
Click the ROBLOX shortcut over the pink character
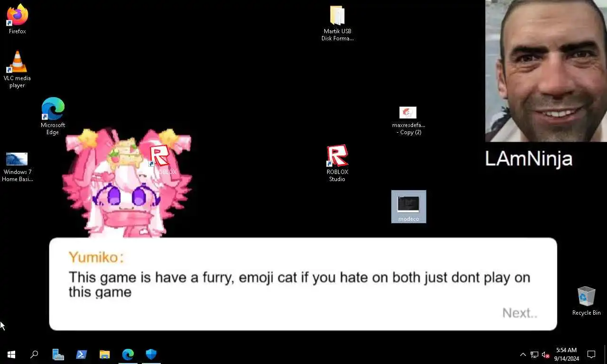click(161, 160)
